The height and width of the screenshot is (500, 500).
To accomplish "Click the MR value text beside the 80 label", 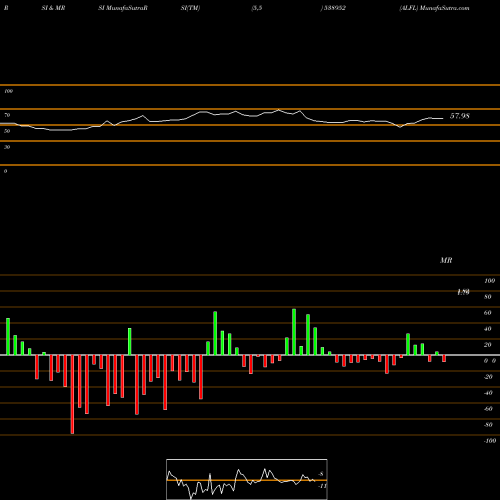I will 463,292.
